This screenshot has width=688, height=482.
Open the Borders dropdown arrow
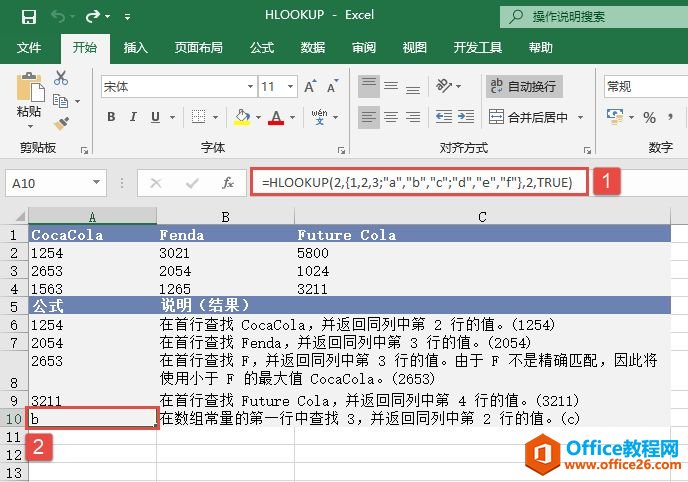(x=215, y=117)
